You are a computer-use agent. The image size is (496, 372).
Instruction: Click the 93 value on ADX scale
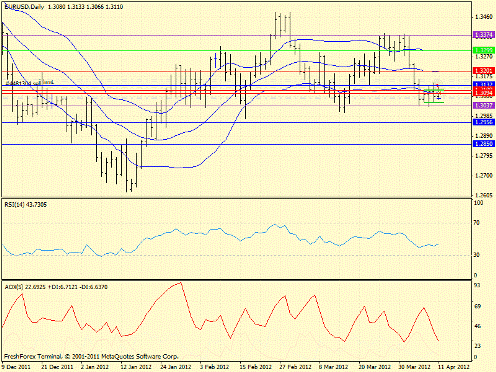pyautogui.click(x=477, y=286)
